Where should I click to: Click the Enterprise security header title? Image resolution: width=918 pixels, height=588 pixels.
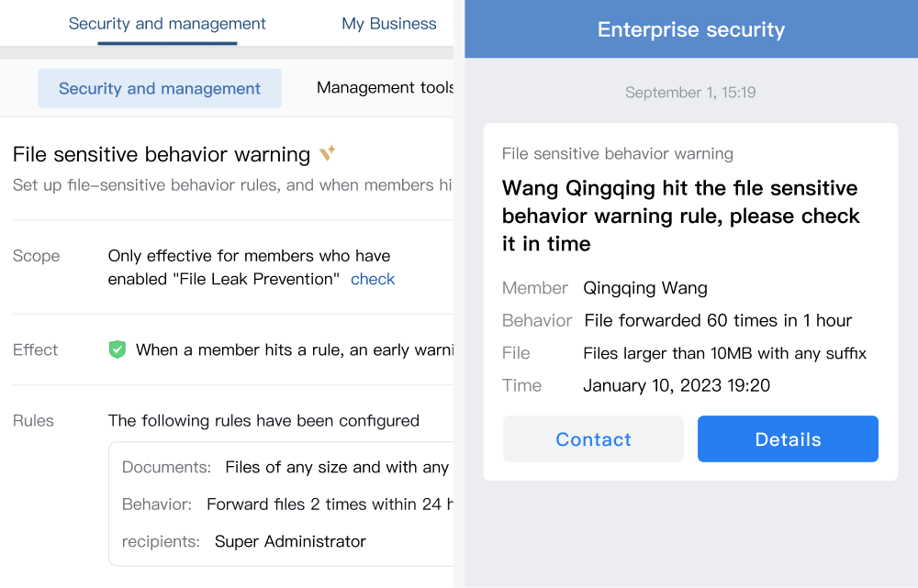click(691, 29)
